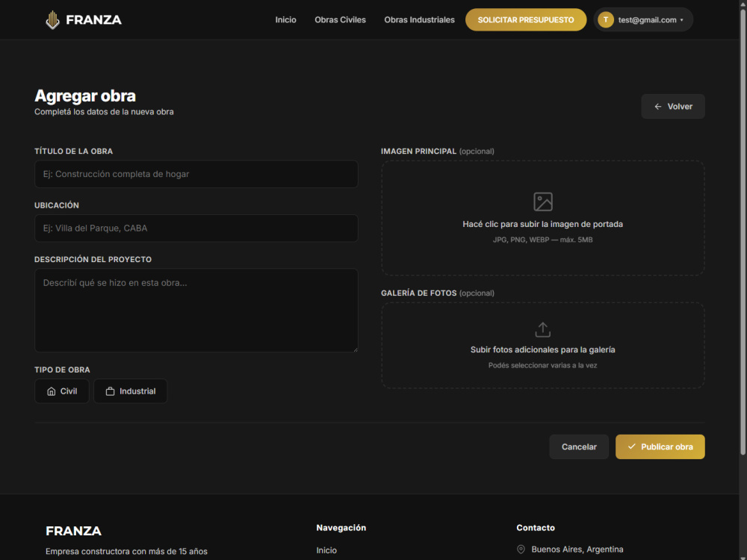Viewport: 747px width, 560px height.
Task: Click the page vertical scrollbar
Action: tap(743, 233)
